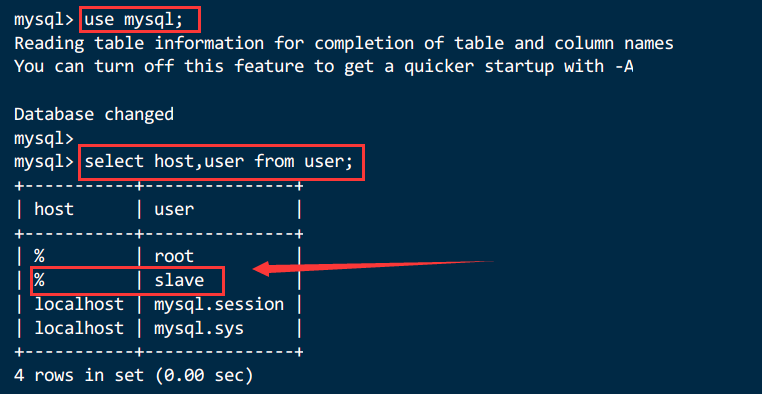Click the mysql> prompt before select statement
Viewport: 762px width, 394px height.
tap(44, 162)
